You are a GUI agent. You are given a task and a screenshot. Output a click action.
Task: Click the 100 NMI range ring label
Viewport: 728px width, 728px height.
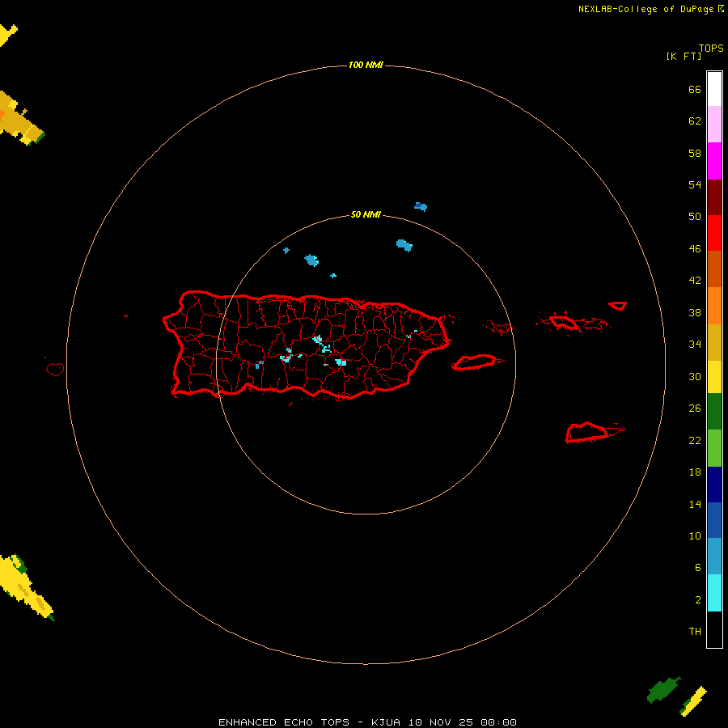[x=366, y=65]
